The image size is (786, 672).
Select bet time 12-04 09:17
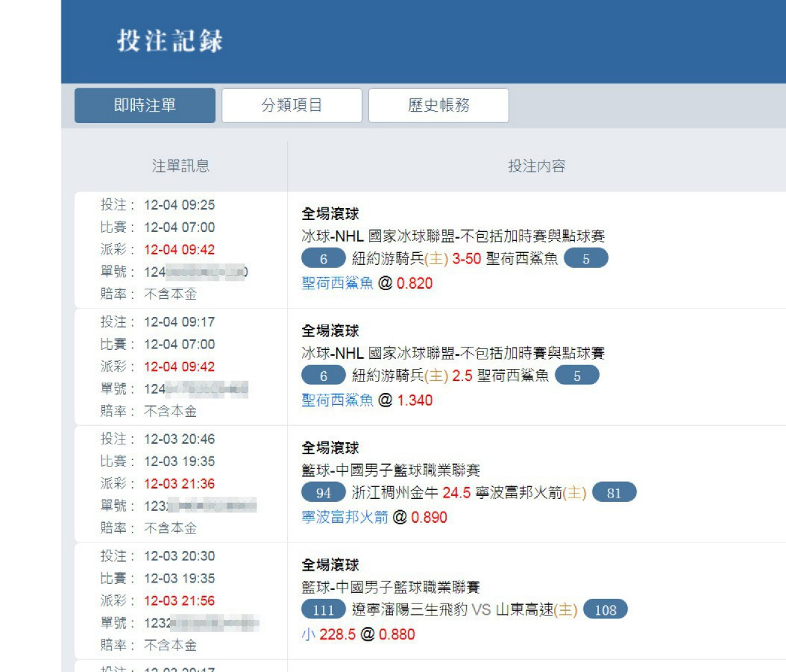point(180,322)
